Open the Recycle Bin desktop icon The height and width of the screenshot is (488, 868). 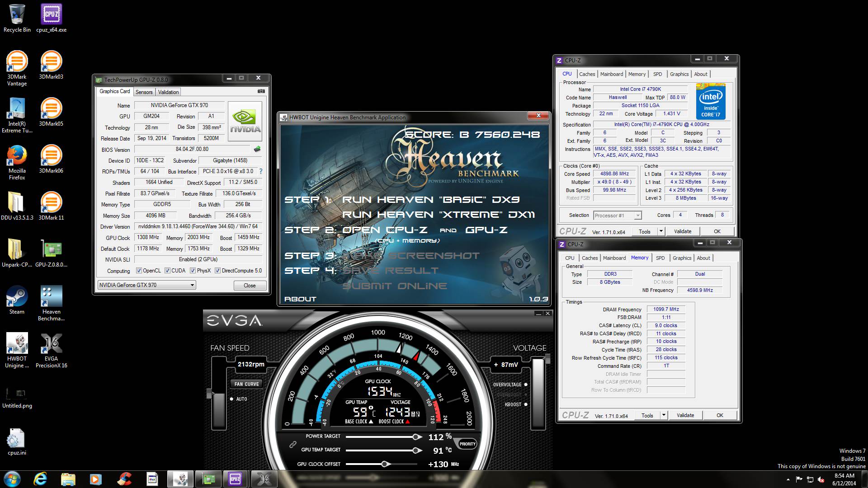pos(17,18)
